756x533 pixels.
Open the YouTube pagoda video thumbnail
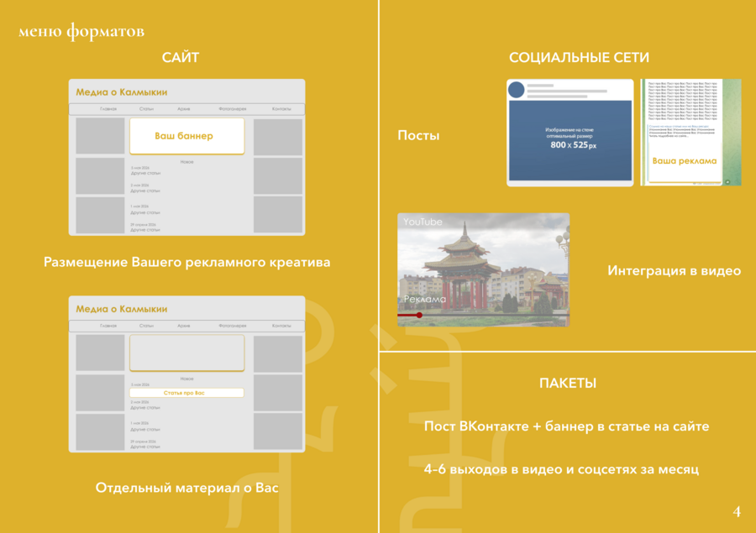[x=484, y=270]
